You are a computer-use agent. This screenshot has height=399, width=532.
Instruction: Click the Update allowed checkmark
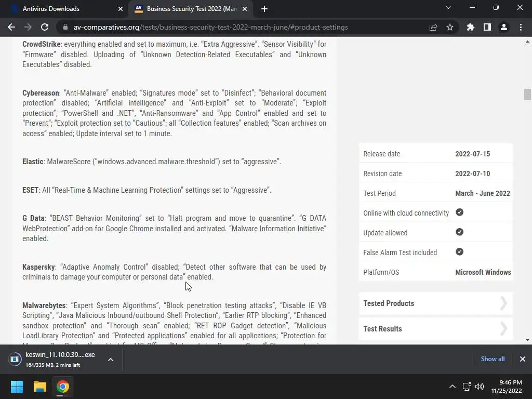[x=459, y=232]
